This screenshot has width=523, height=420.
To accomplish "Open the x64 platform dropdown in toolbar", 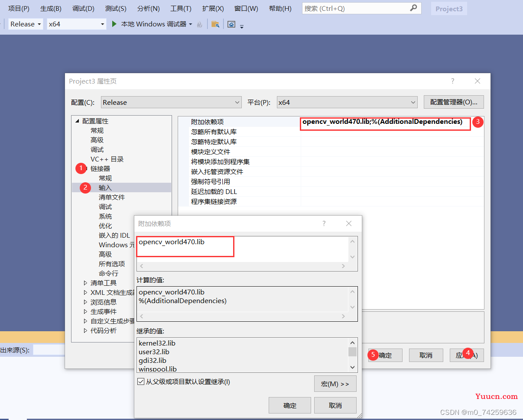I will click(77, 24).
